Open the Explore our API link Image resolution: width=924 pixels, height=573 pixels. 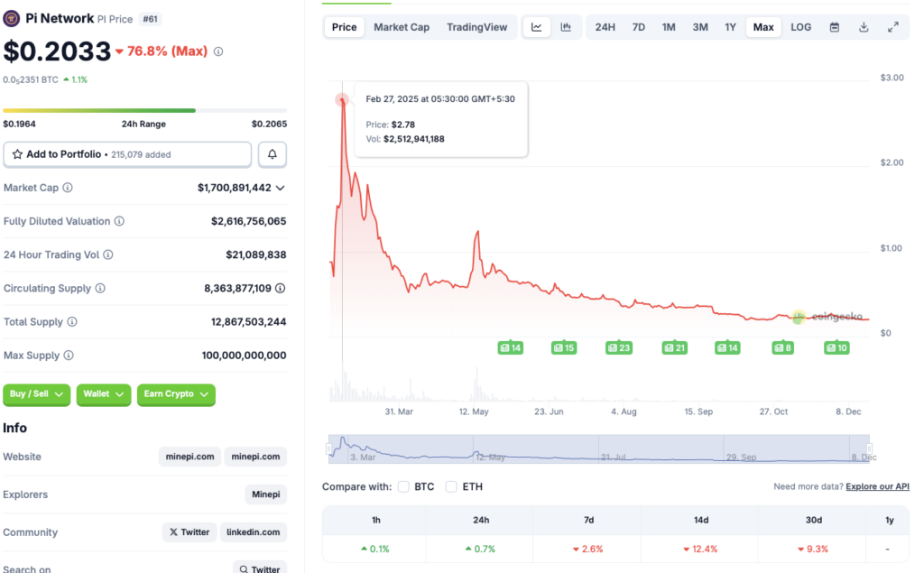tap(876, 485)
